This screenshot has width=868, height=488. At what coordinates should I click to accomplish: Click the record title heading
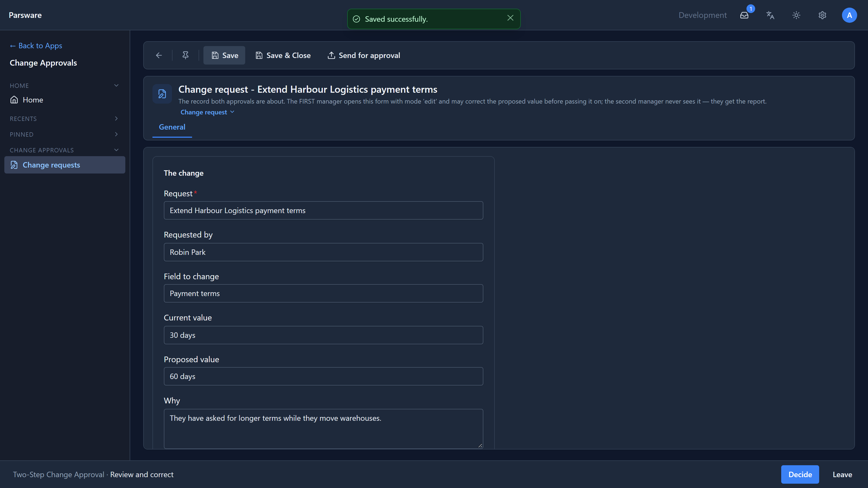tap(308, 89)
